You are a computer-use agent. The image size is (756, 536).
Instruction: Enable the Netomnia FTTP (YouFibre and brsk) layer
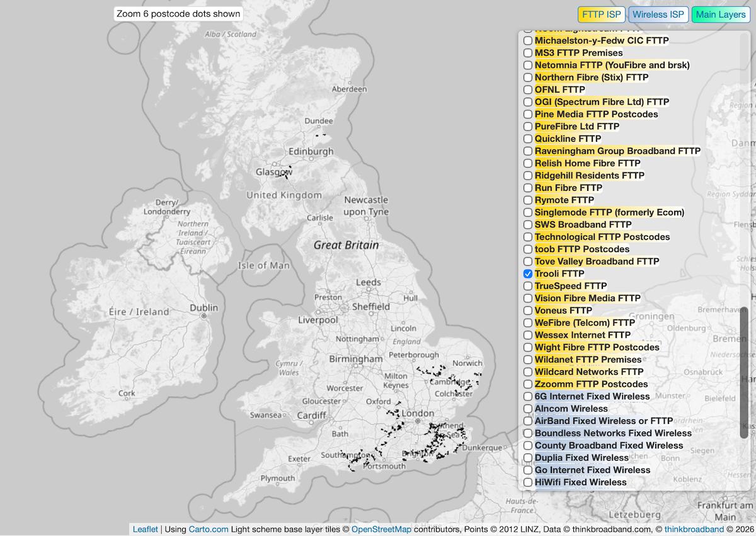point(527,65)
